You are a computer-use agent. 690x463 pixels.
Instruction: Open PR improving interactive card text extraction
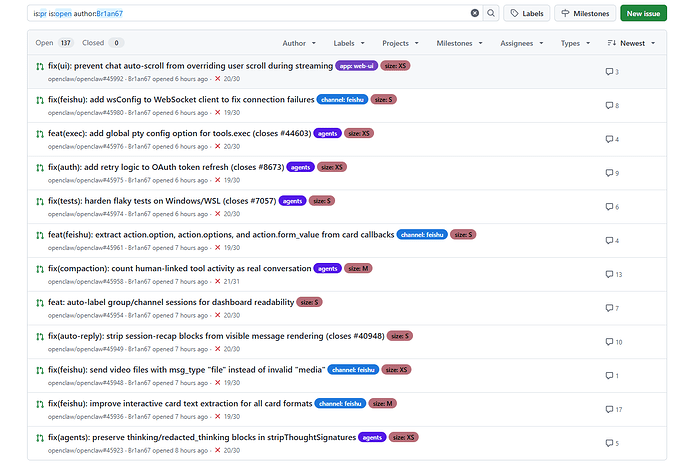[180, 404]
